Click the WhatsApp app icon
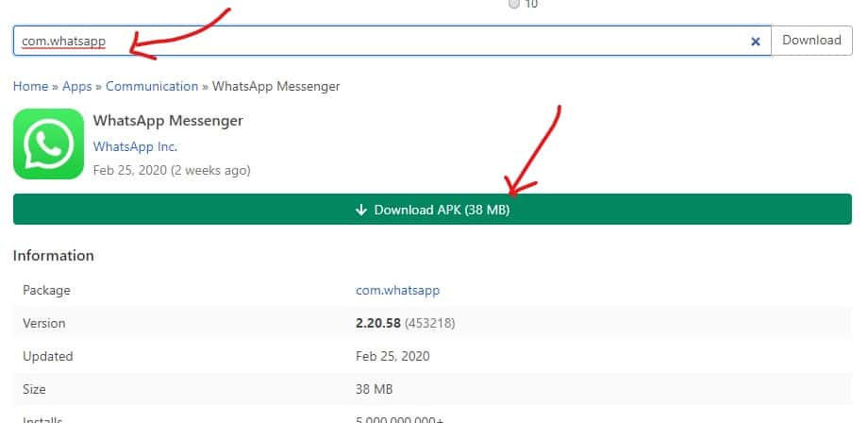868x423 pixels. (x=49, y=144)
